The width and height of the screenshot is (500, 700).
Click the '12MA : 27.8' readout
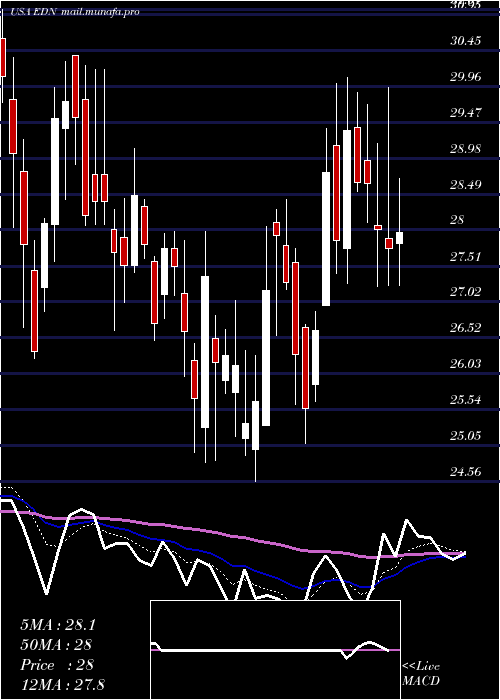(x=62, y=684)
